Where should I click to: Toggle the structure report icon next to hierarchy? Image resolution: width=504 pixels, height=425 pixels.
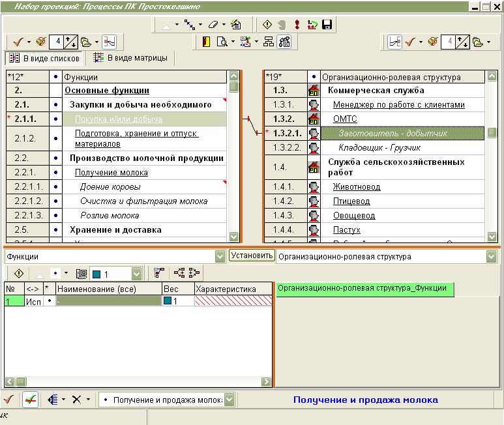[x=284, y=42]
